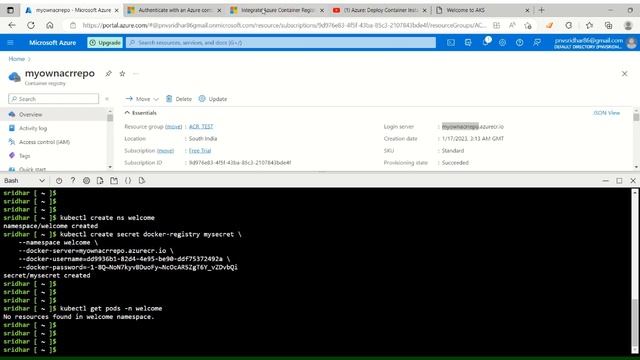Click the Update command
The image size is (640, 360).
tap(213, 99)
